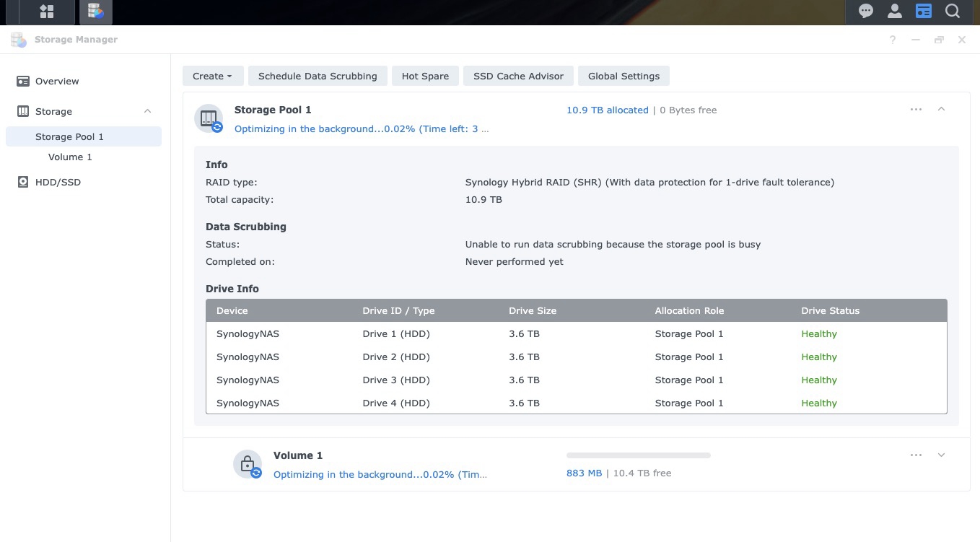Click the Drive ID / Type column header
Image resolution: width=980 pixels, height=542 pixels.
[x=398, y=310]
